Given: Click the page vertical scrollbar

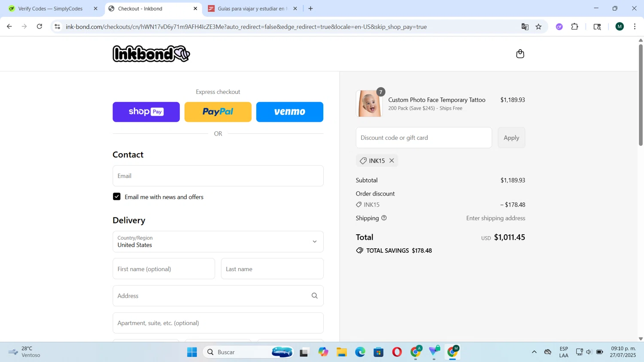Looking at the screenshot, I should (x=641, y=94).
